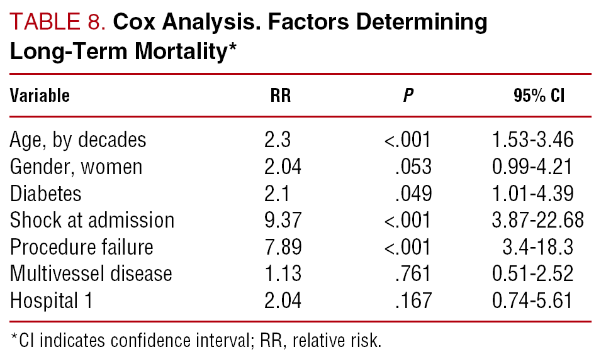The height and width of the screenshot is (364, 601).
Task: Click the Shock at admission row label
Action: pos(92,220)
